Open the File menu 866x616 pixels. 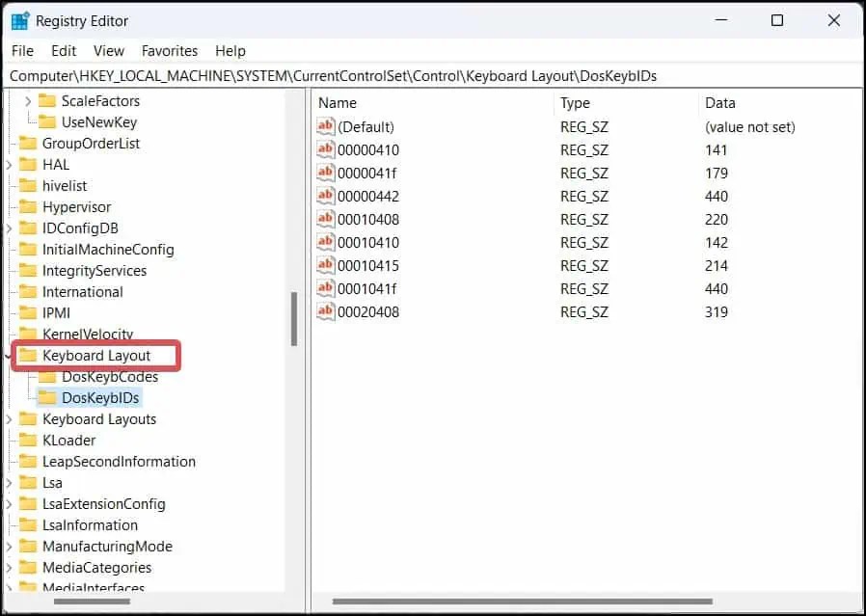(21, 50)
